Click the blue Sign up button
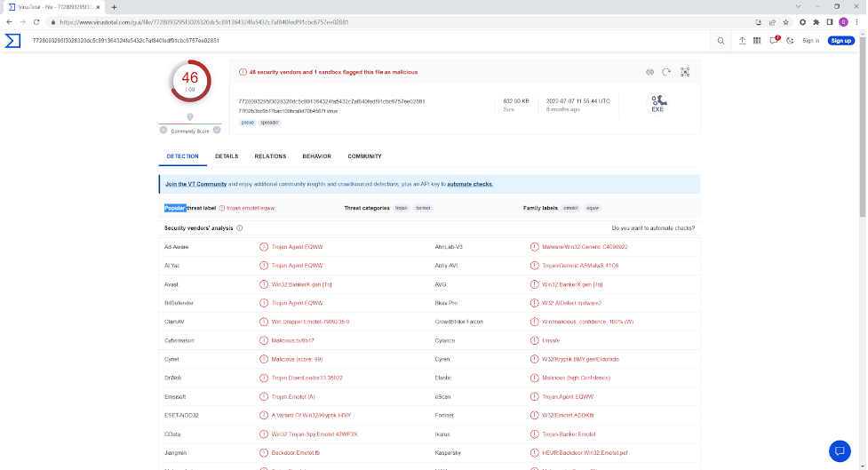 (x=840, y=40)
